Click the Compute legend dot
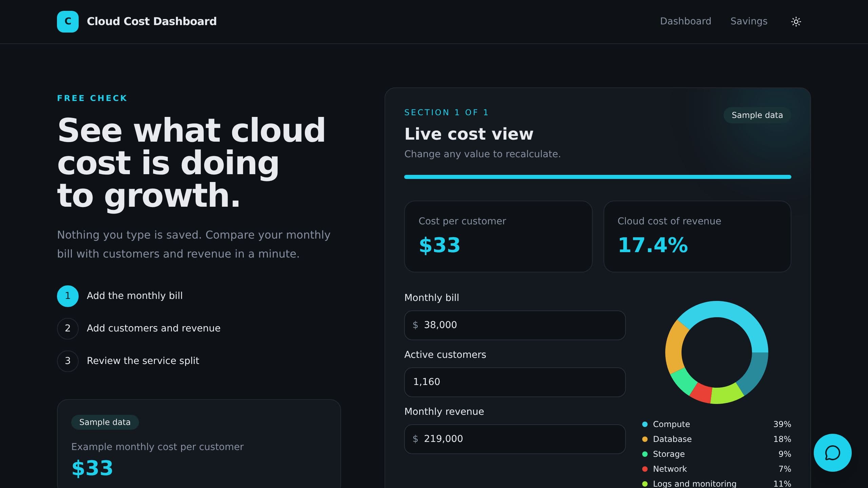The width and height of the screenshot is (868, 488). tap(645, 424)
